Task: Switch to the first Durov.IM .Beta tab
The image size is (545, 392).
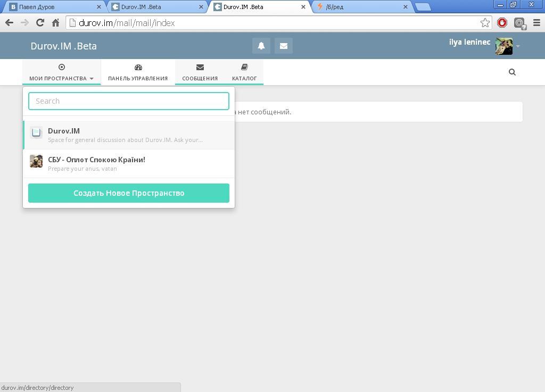Action: point(156,7)
